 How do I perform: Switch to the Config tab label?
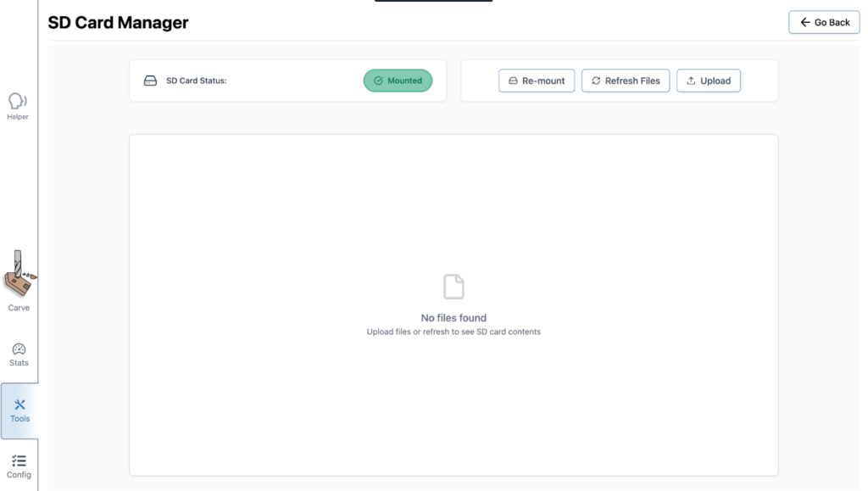click(x=19, y=475)
